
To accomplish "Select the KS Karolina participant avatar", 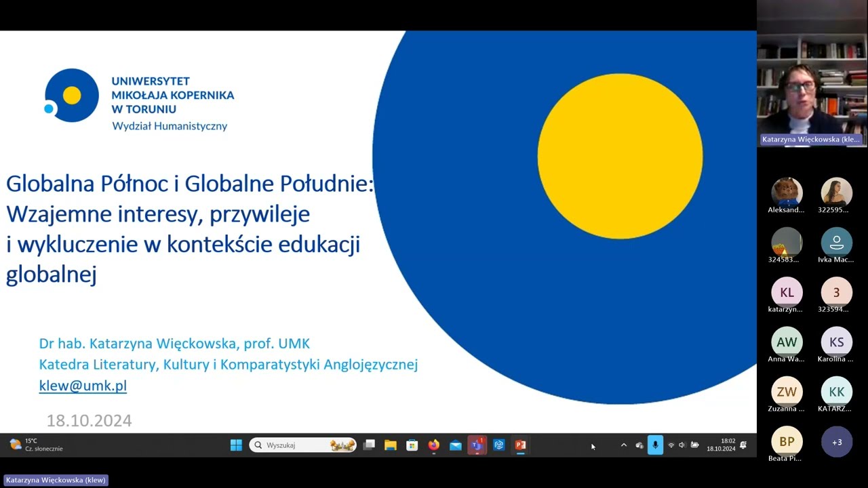I will pyautogui.click(x=836, y=342).
